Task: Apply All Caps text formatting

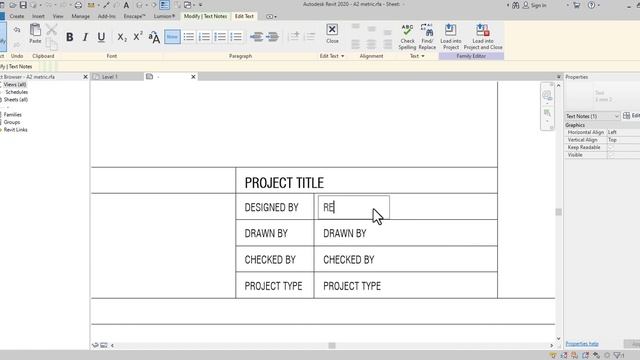Action: 154,37
